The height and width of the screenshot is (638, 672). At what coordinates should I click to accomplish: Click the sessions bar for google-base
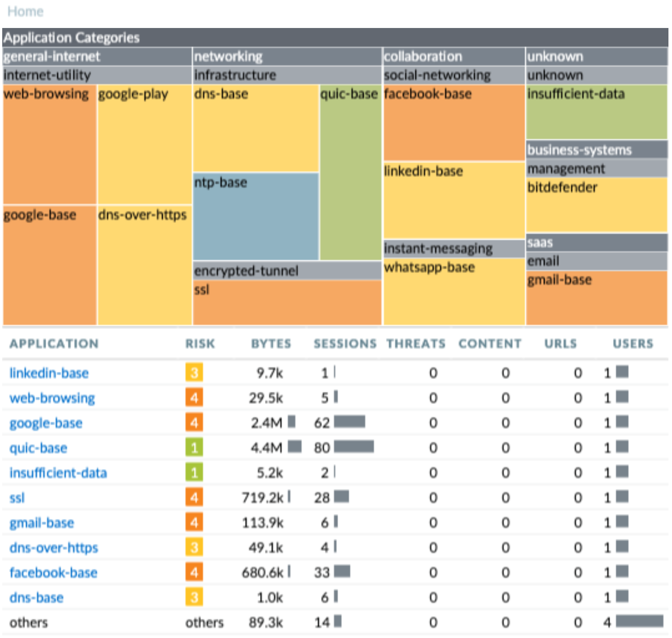[349, 422]
